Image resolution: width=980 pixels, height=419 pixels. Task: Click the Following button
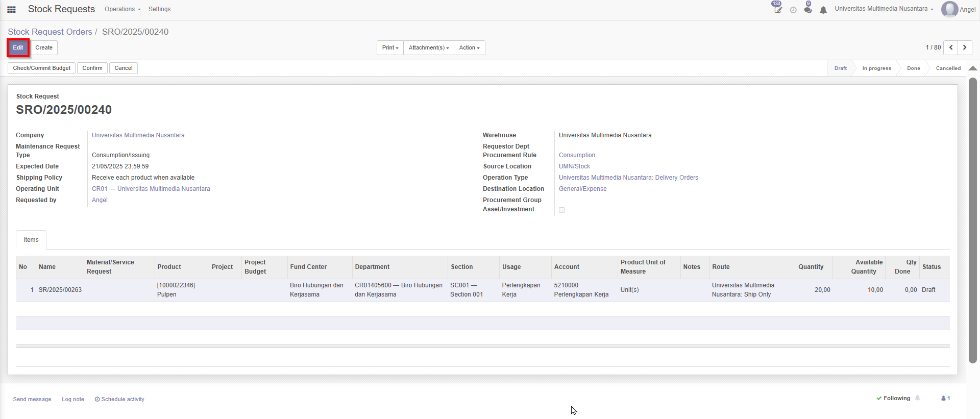[x=894, y=398]
